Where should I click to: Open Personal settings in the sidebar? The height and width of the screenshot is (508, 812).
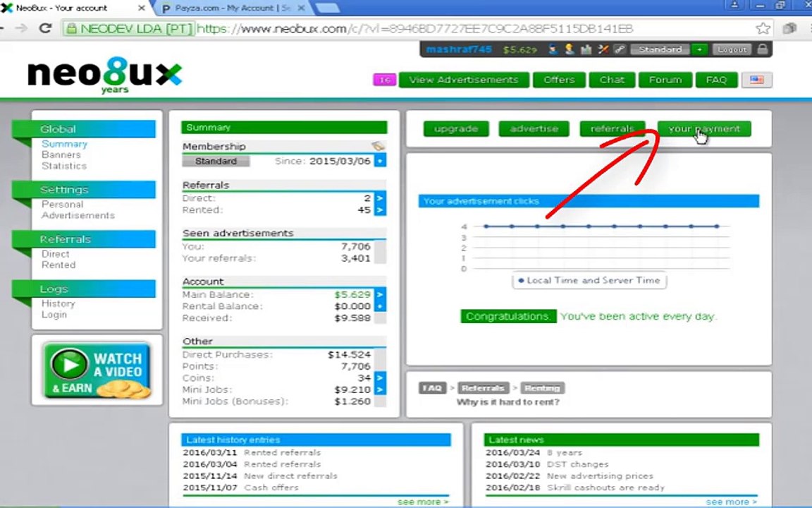click(62, 204)
